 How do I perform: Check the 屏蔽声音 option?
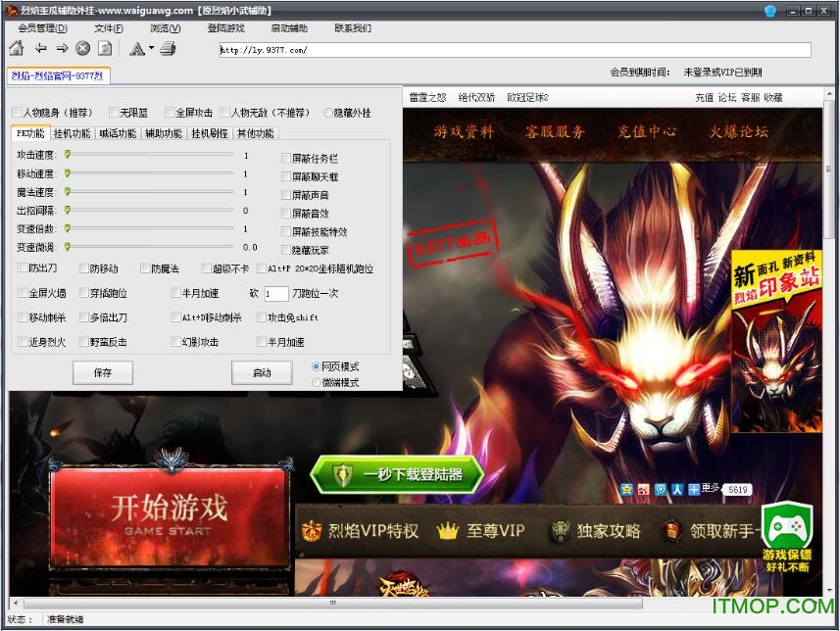(x=286, y=195)
